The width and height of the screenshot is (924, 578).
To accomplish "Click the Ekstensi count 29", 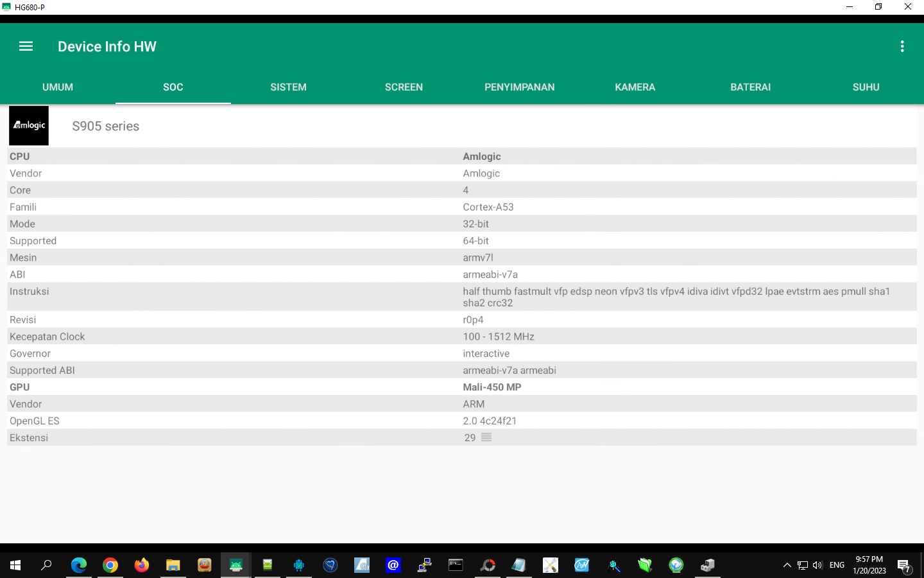I will point(470,437).
